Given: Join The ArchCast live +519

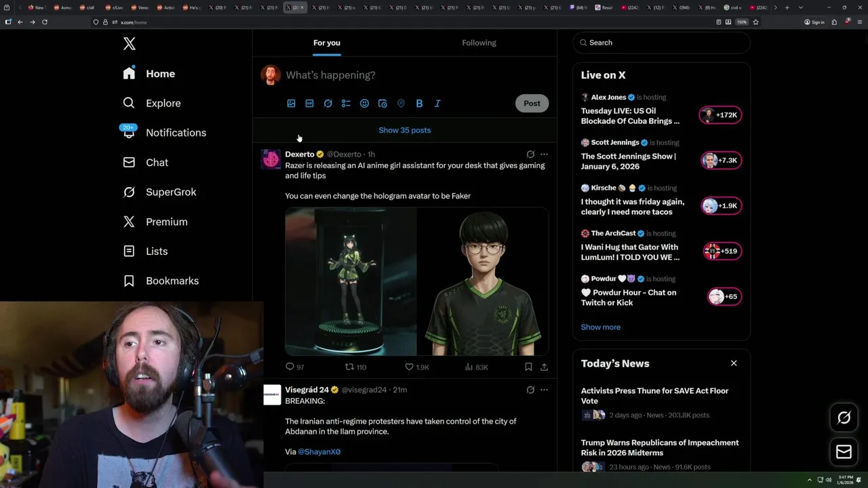Looking at the screenshot, I should [722, 251].
